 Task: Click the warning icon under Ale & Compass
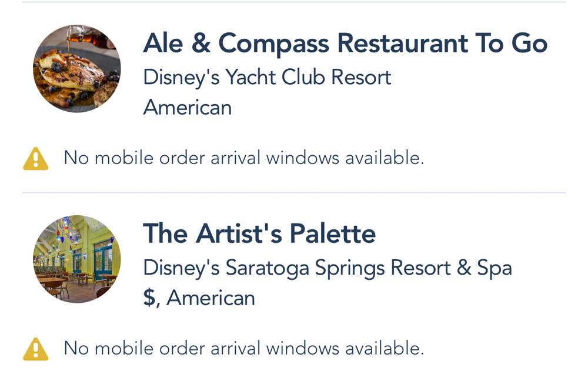[35, 158]
